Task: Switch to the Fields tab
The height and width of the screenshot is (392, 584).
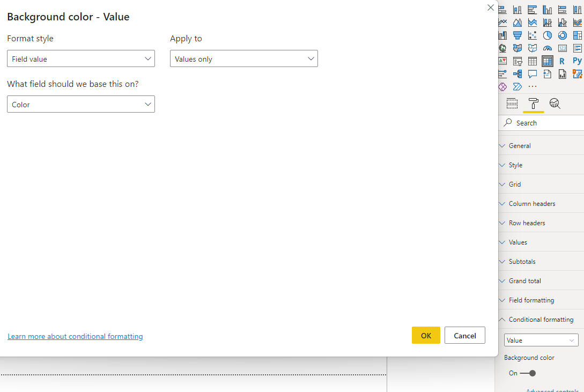Action: (512, 103)
